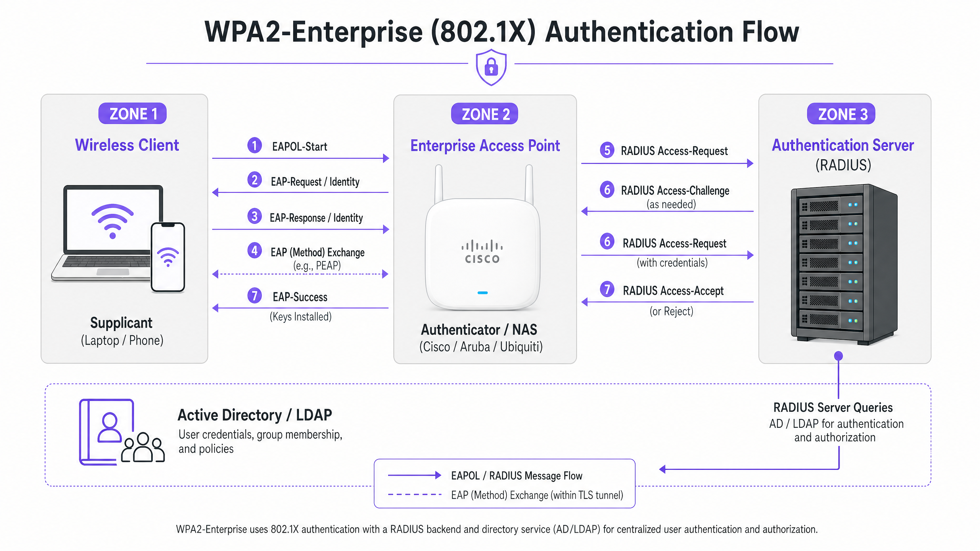The width and height of the screenshot is (980, 551).
Task: Click the ZONE 3 badge
Action: point(841,114)
